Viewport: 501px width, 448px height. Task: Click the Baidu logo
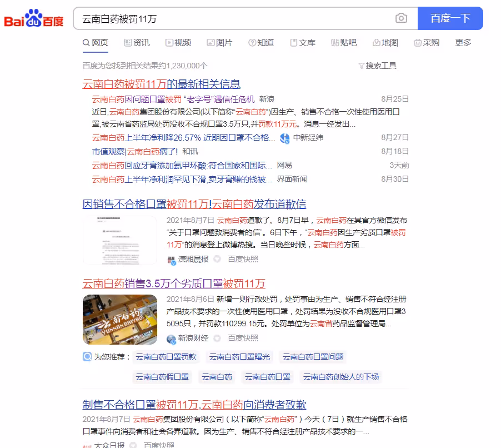point(34,18)
